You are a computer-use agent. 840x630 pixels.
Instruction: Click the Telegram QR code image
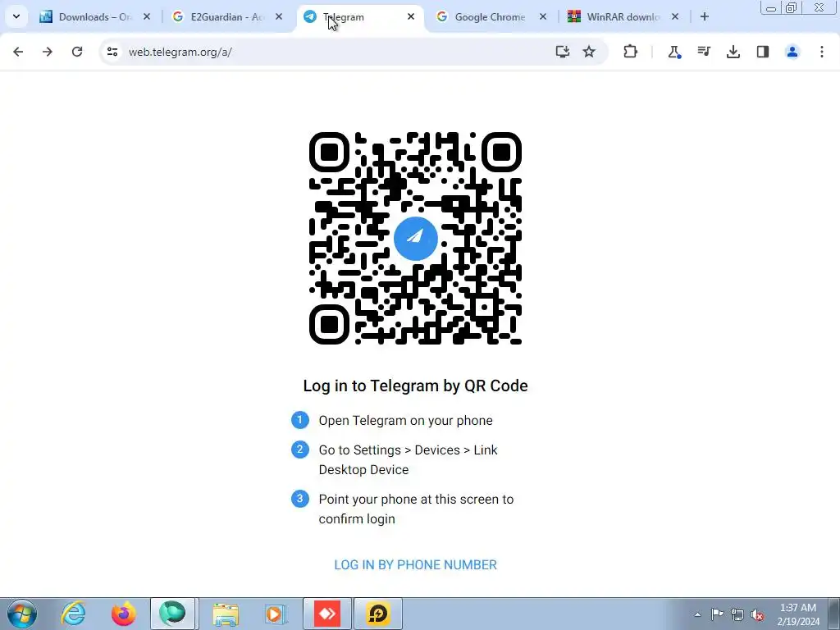pos(416,238)
